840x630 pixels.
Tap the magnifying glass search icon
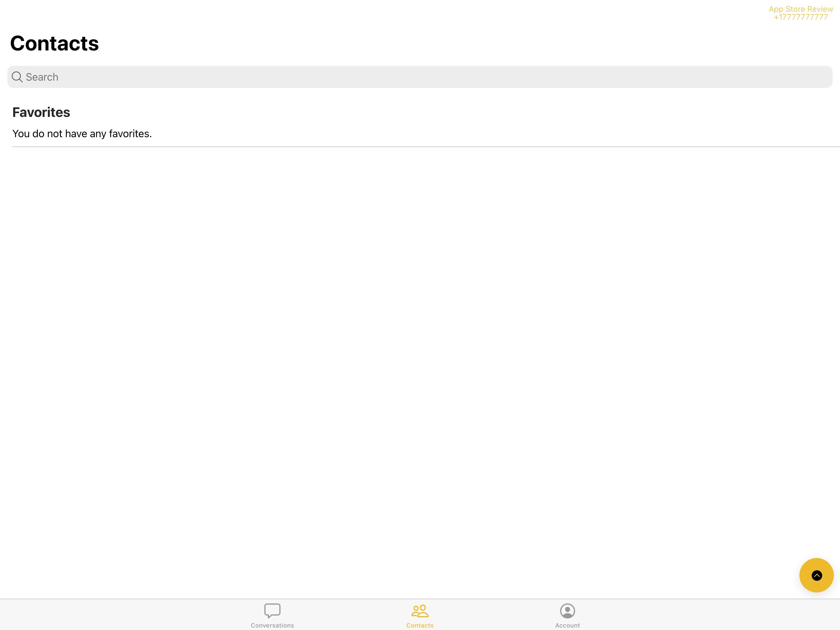click(17, 77)
